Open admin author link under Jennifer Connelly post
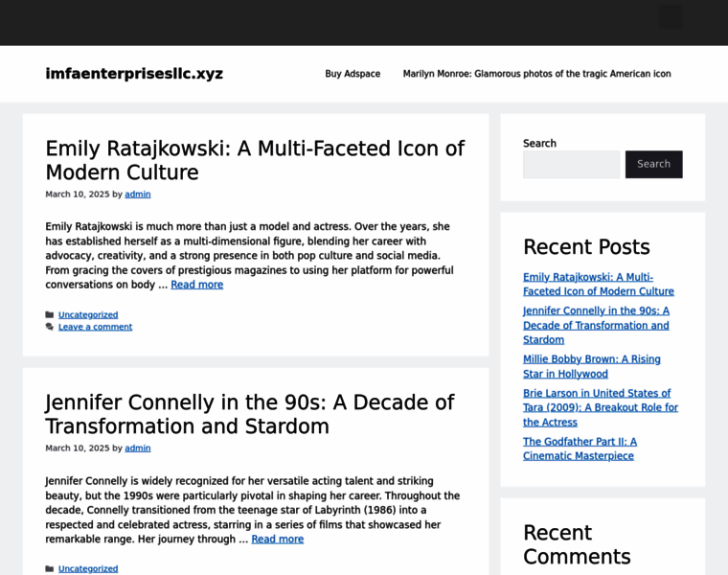728x575 pixels. [137, 448]
